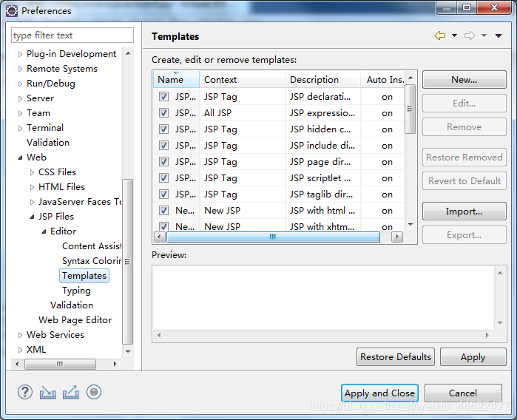Image resolution: width=517 pixels, height=420 pixels.
Task: Uncheck the JSP hidden comment template checkbox
Action: [x=163, y=129]
